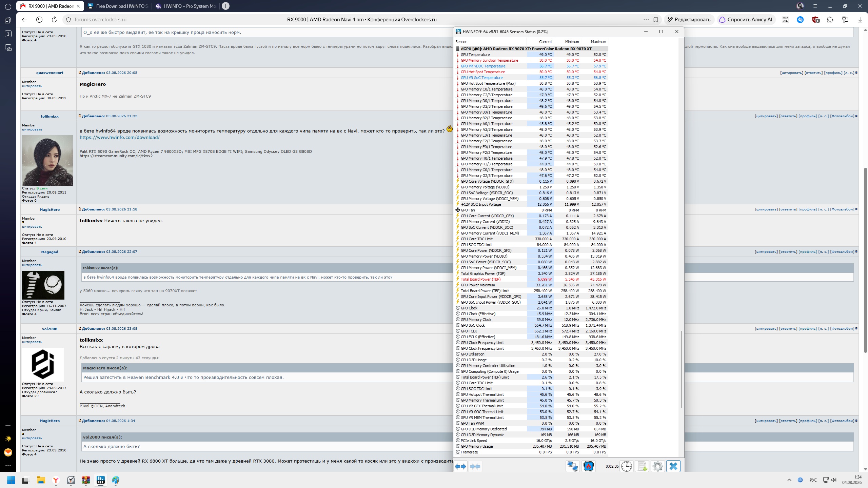Click the Maximum column header
The width and height of the screenshot is (868, 488).
coord(594,42)
